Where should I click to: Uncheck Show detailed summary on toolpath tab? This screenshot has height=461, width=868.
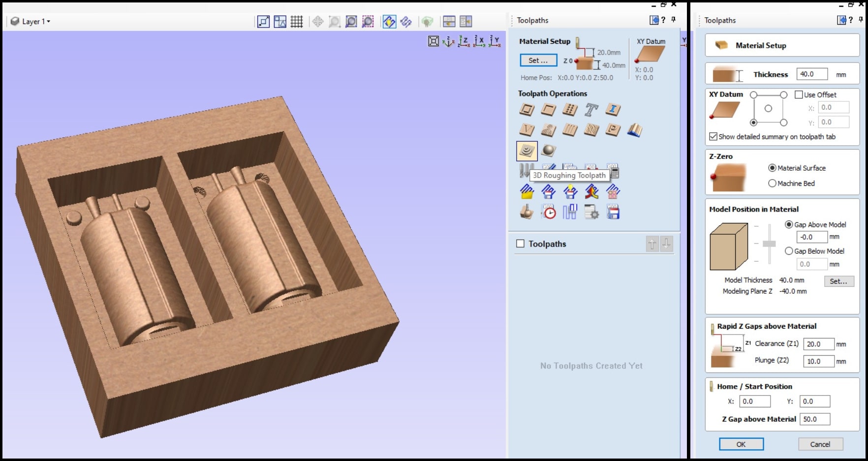point(713,136)
